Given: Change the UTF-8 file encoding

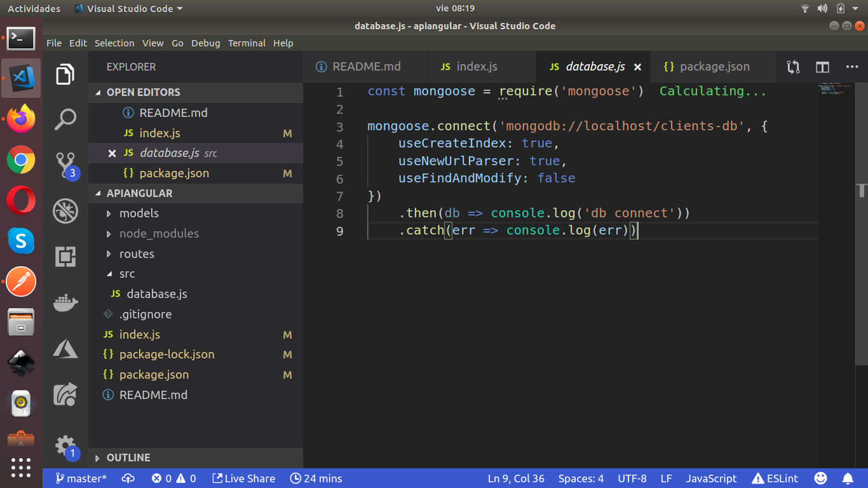Looking at the screenshot, I should (632, 478).
